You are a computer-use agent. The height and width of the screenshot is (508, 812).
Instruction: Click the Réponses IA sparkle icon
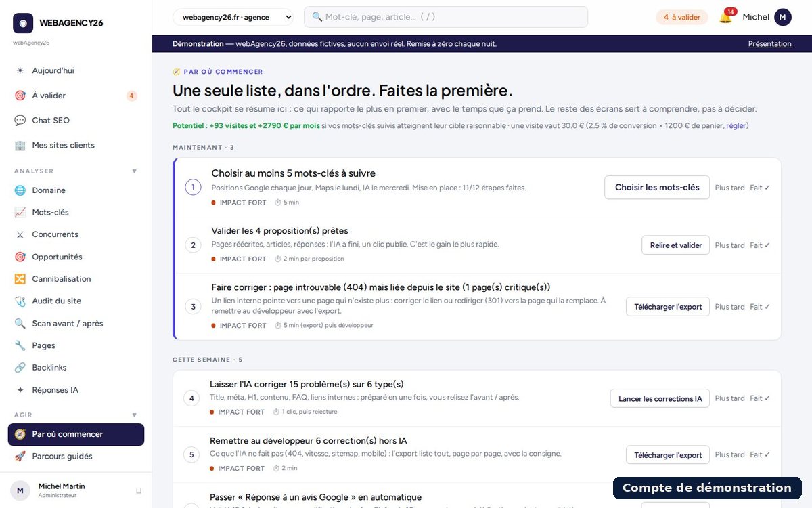[20, 390]
